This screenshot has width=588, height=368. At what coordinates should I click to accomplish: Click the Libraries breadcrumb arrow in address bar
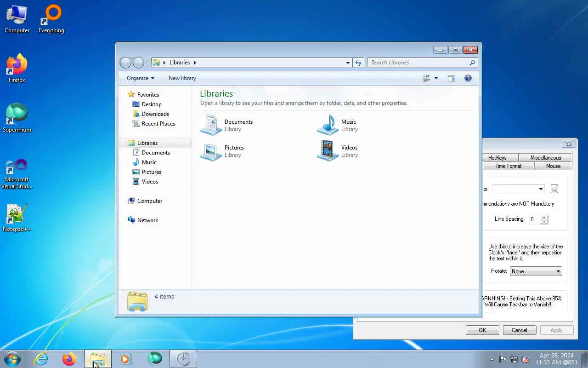(x=195, y=63)
